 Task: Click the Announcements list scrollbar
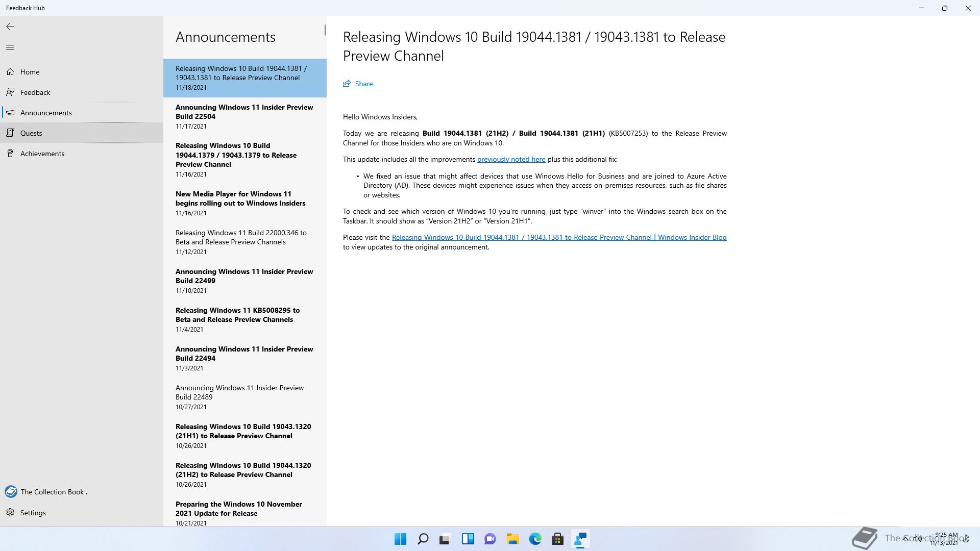tap(325, 31)
